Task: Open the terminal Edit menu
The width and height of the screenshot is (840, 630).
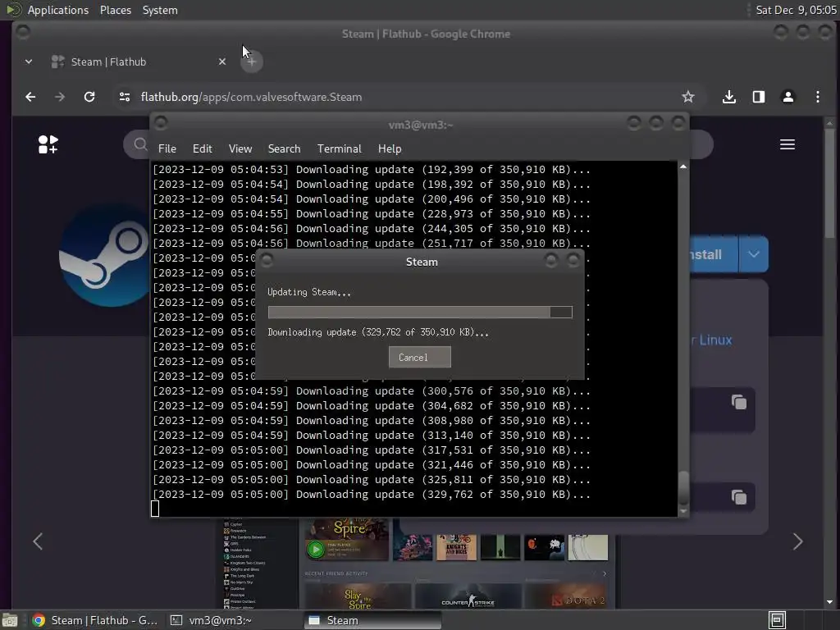Action: click(x=202, y=149)
